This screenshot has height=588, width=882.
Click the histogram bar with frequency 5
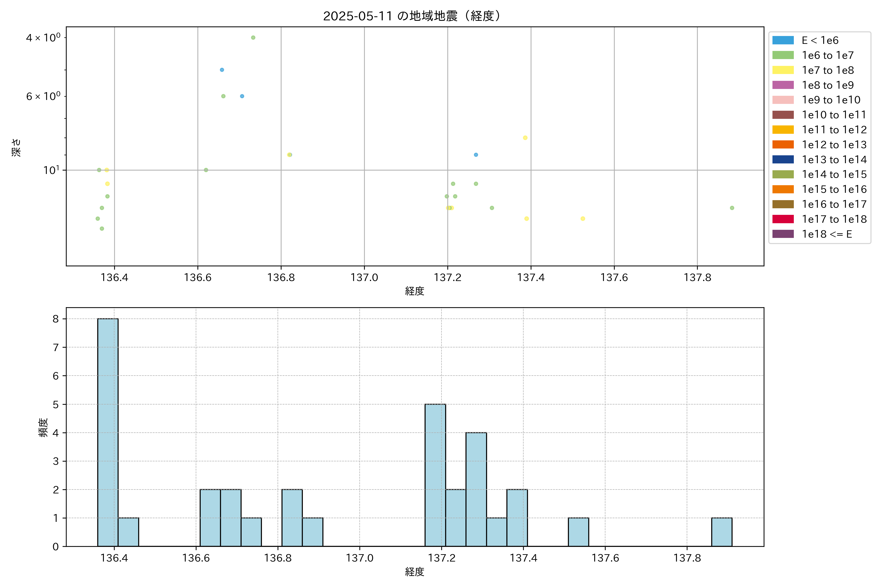tap(435, 475)
